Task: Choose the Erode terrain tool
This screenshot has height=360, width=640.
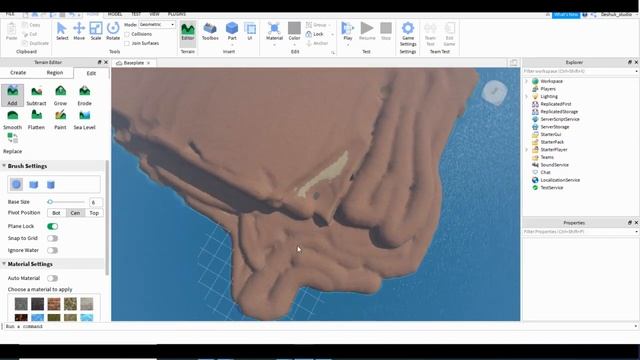Action: (x=84, y=96)
